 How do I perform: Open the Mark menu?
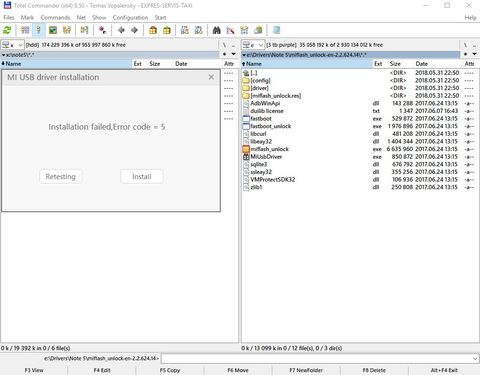tap(27, 18)
